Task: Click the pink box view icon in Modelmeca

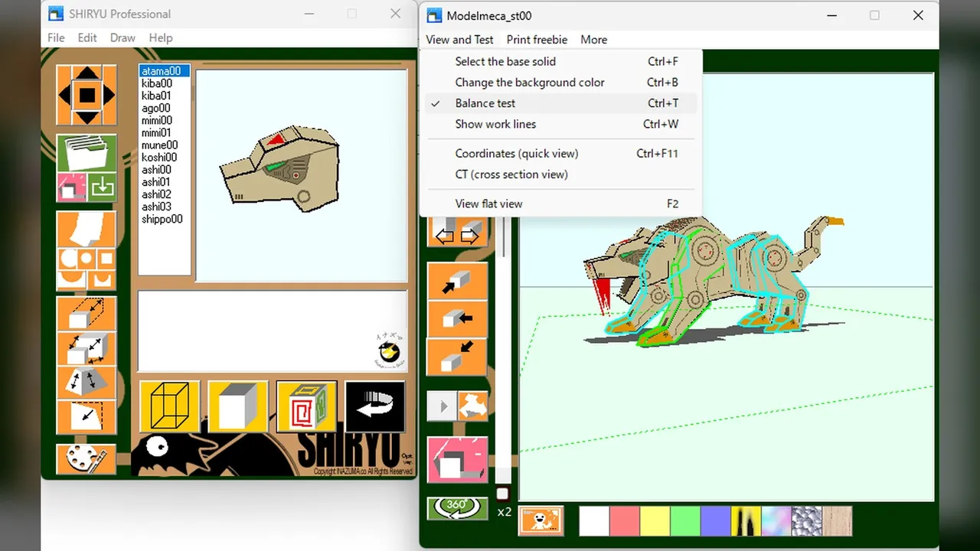Action: point(457,459)
